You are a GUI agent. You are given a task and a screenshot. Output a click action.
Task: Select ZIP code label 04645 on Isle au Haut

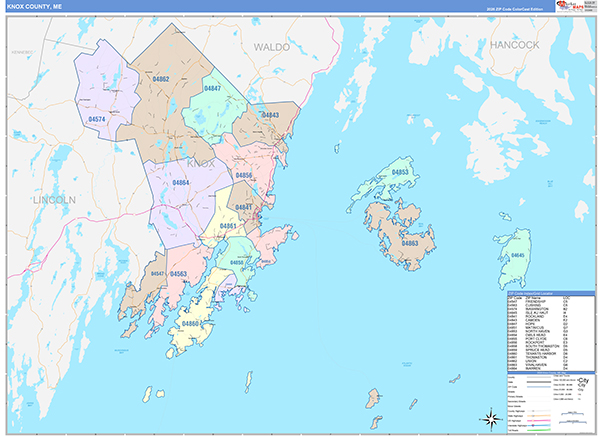(x=517, y=255)
